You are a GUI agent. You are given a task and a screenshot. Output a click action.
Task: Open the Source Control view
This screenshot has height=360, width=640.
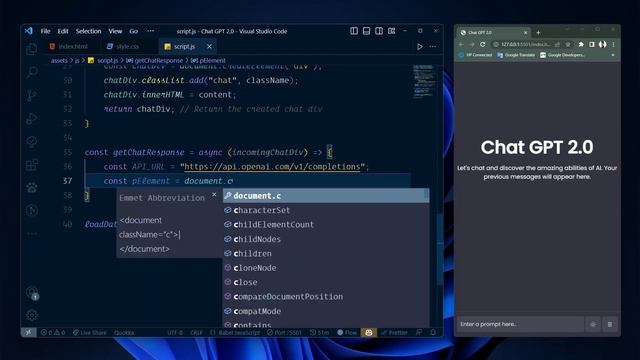(32, 95)
